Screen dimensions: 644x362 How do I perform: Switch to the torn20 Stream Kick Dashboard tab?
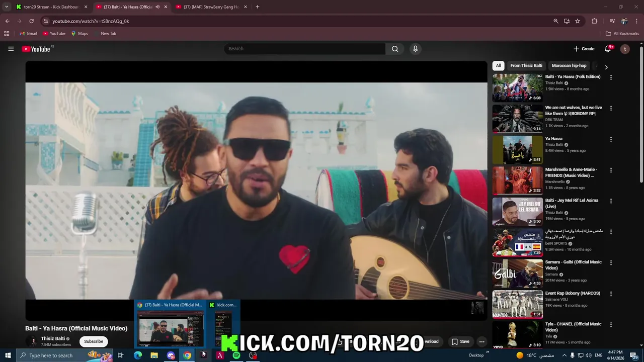click(x=51, y=7)
